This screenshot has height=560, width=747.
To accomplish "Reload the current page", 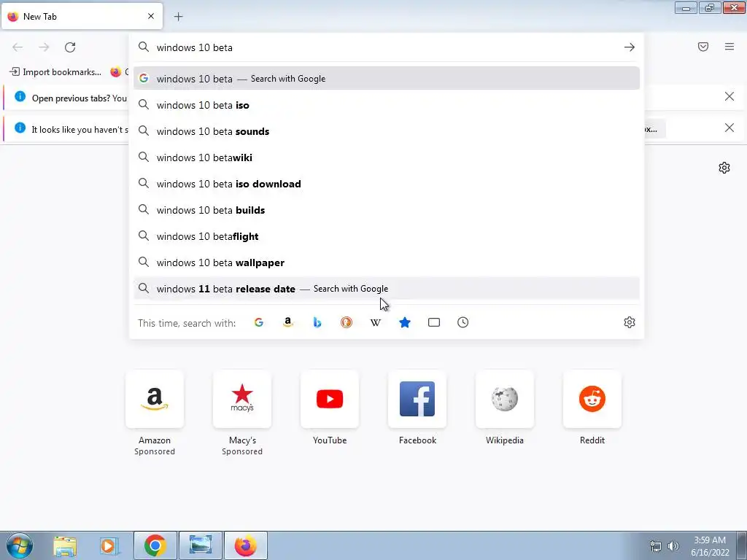I will tap(70, 47).
